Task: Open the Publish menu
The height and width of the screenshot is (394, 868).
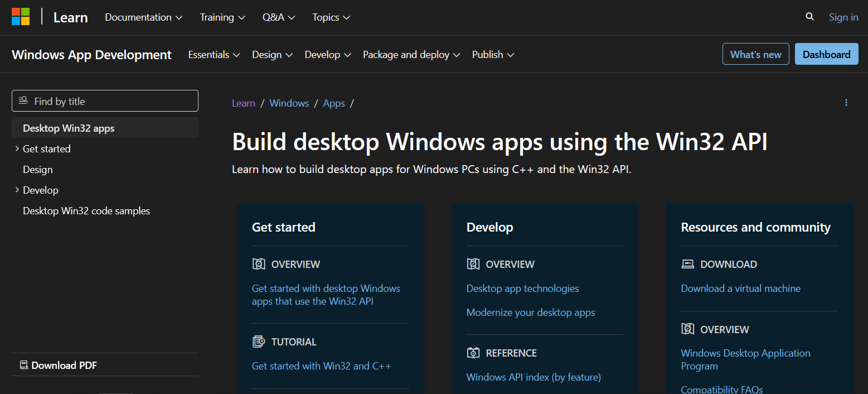Action: pos(493,55)
